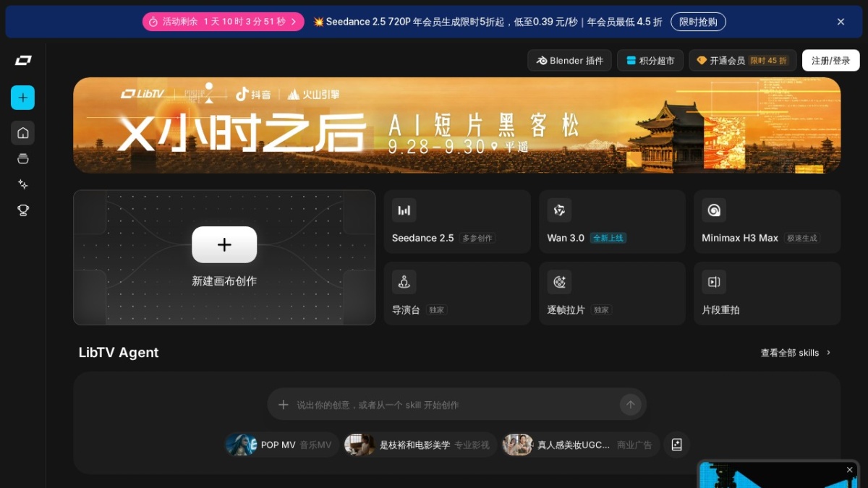The image size is (868, 488).
Task: Click the 全新上线 tag on Wan 3.0
Action: pos(608,238)
